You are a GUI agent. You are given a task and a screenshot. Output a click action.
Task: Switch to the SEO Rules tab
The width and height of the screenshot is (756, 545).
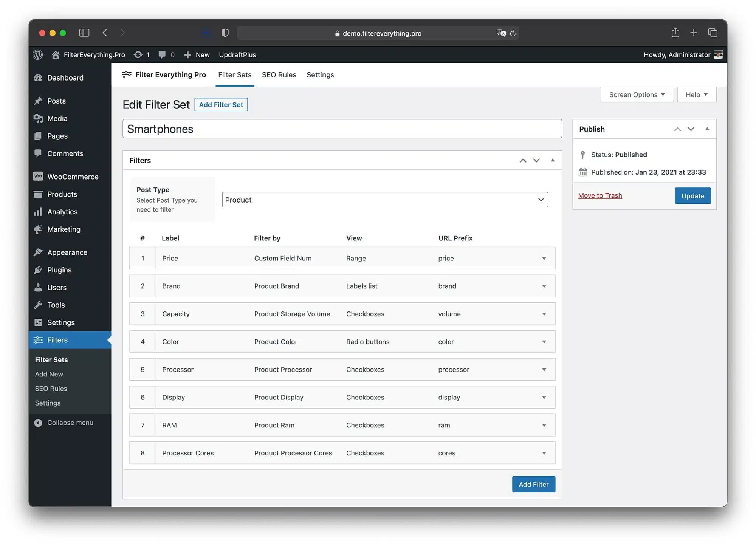(279, 75)
